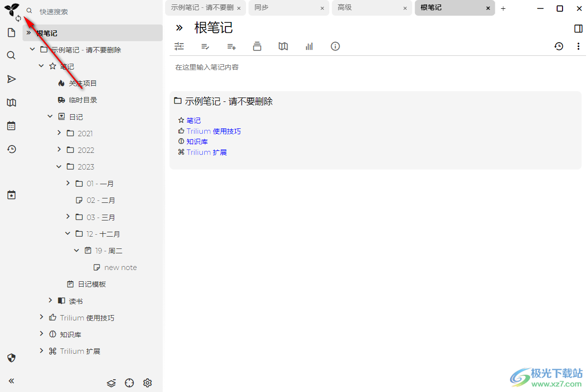Image resolution: width=588 pixels, height=392 pixels.
Task: Open the inherited attributes ribbon icon
Action: click(231, 46)
